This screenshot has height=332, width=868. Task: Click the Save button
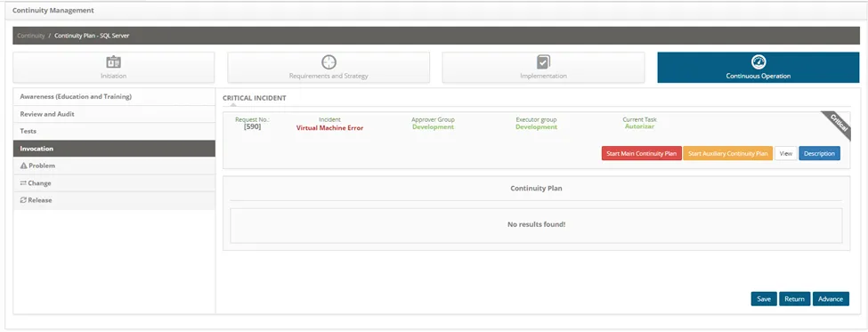[764, 299]
